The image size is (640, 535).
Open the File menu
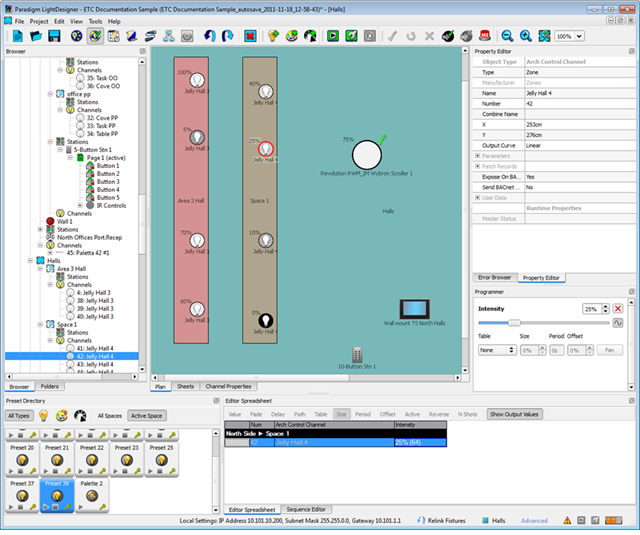tap(19, 21)
